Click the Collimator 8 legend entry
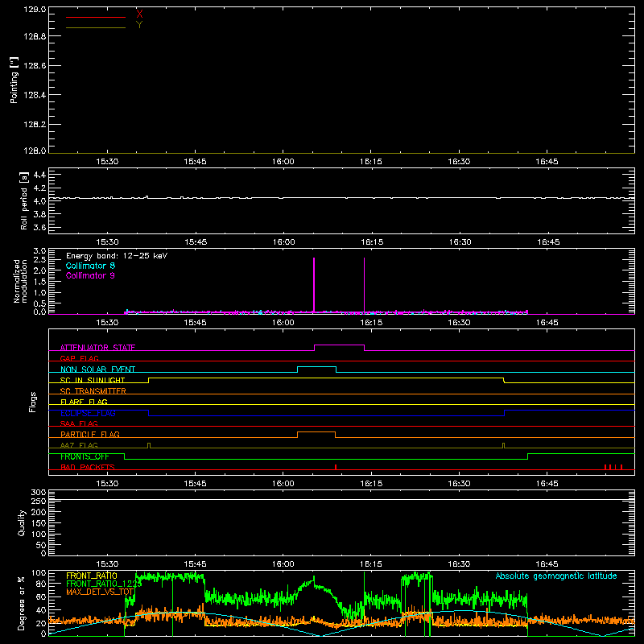The image size is (644, 644). coord(90,266)
